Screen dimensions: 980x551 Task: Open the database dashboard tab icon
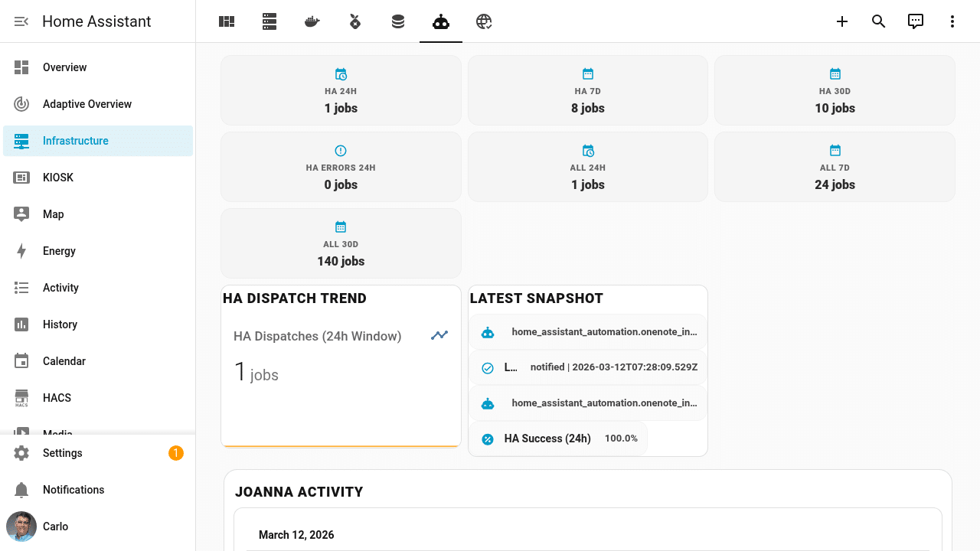click(397, 21)
